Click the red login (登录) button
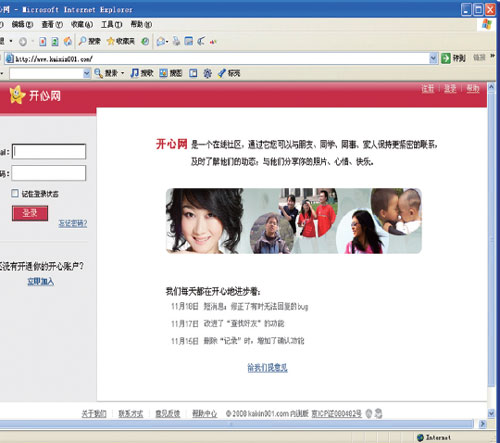This screenshot has height=443, width=500. pos(30,213)
